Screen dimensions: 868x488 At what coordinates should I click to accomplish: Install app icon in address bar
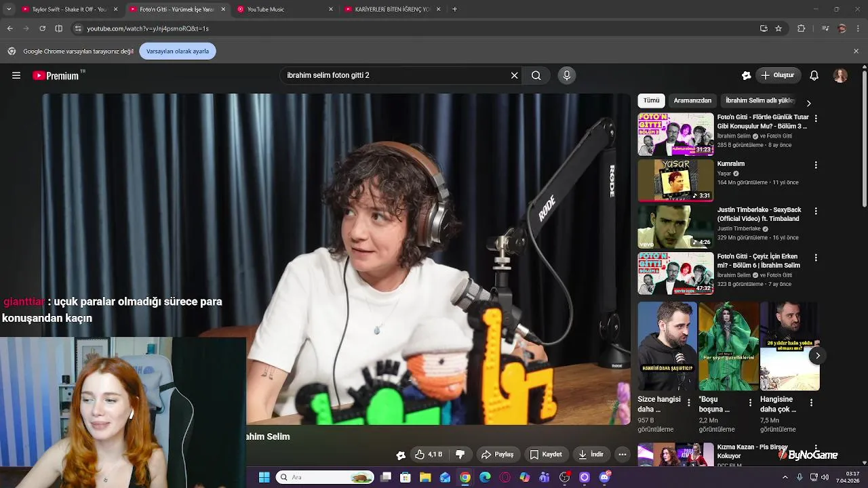pos(764,28)
